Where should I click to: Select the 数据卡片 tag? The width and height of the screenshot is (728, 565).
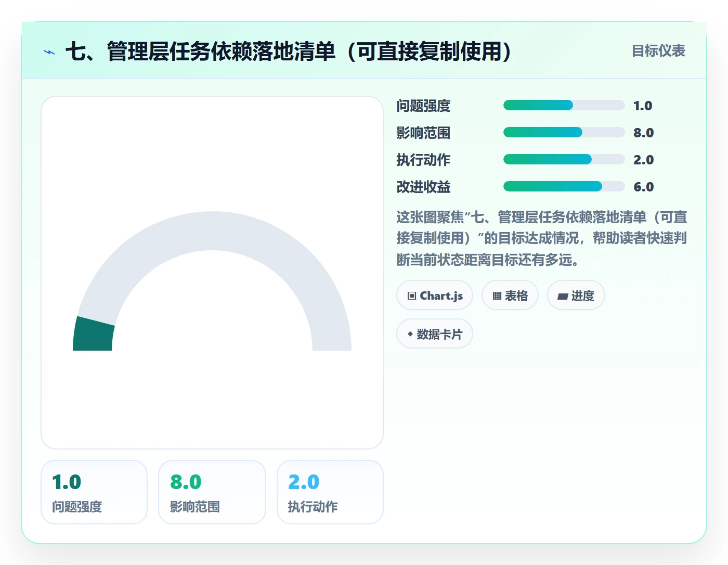pyautogui.click(x=435, y=334)
